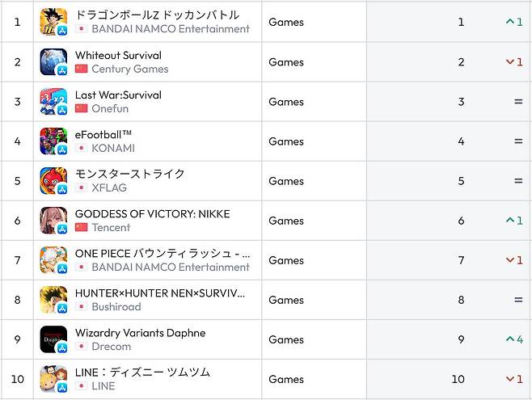Select the HUNTER×HUNTER NEN×SURVIVOR app icon
The image size is (532, 400).
coord(53,300)
